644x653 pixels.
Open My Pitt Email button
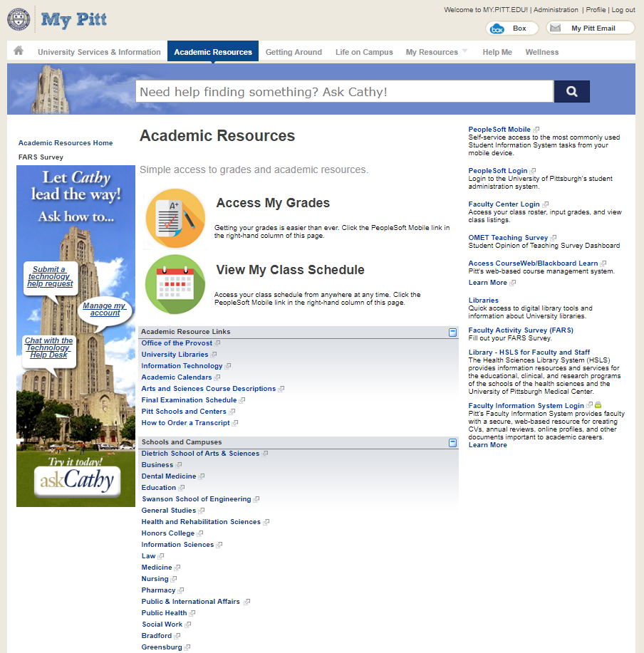[591, 28]
